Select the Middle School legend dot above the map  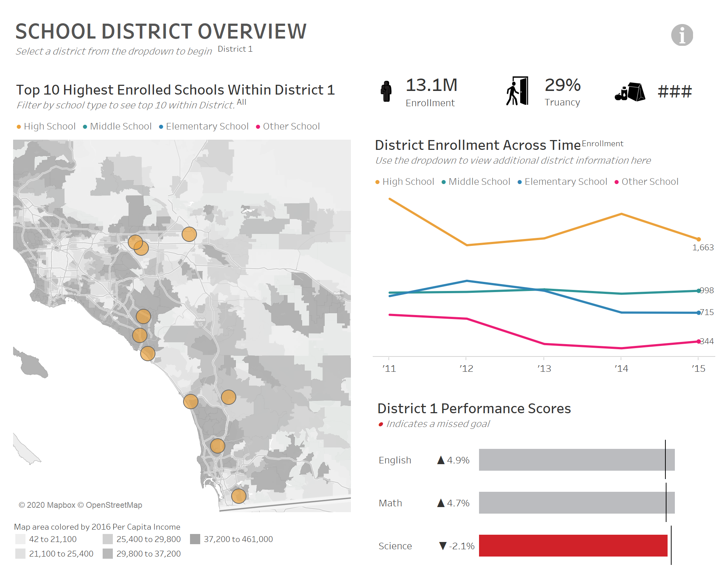[84, 126]
